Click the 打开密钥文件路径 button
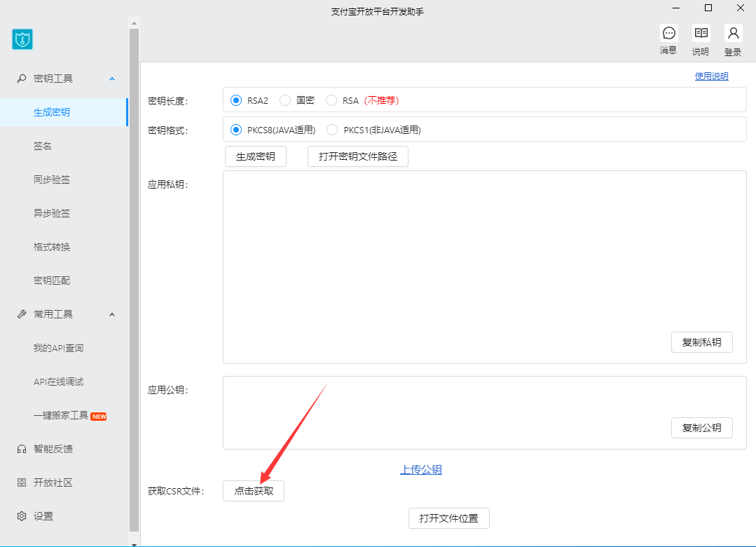This screenshot has height=547, width=756. pos(358,156)
